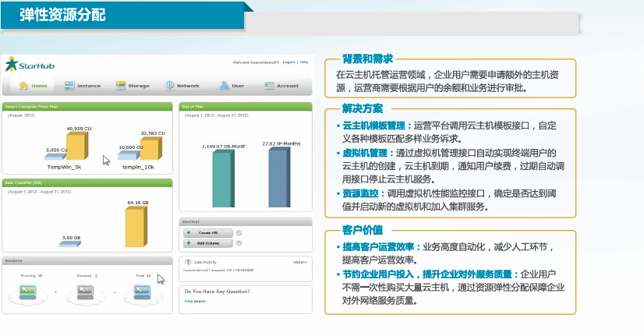Open the FAQ Search link
The width and height of the screenshot is (644, 336).
[194, 301]
